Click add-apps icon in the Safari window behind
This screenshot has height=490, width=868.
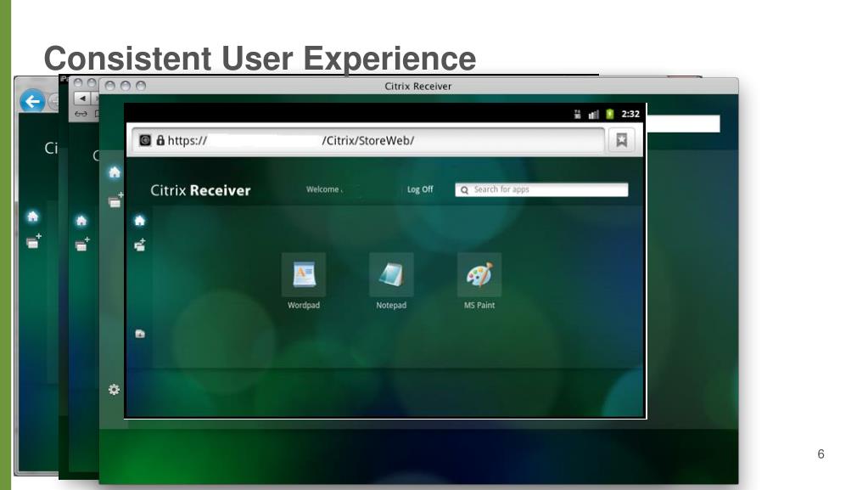click(82, 244)
